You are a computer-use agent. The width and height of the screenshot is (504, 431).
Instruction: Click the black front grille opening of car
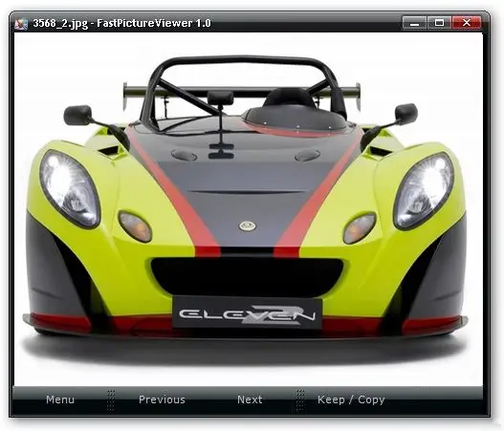point(247,276)
